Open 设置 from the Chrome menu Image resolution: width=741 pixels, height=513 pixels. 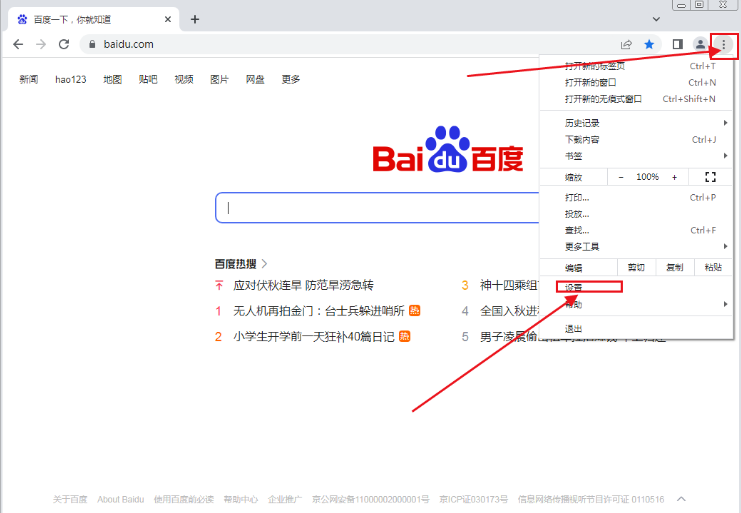point(637,287)
